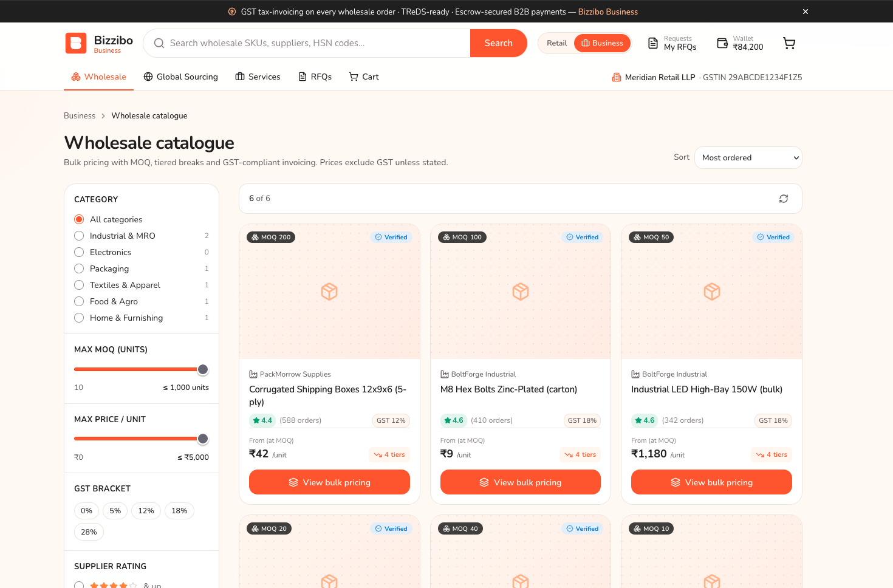Select the Packaging category
This screenshot has height=588, width=893.
(x=79, y=268)
